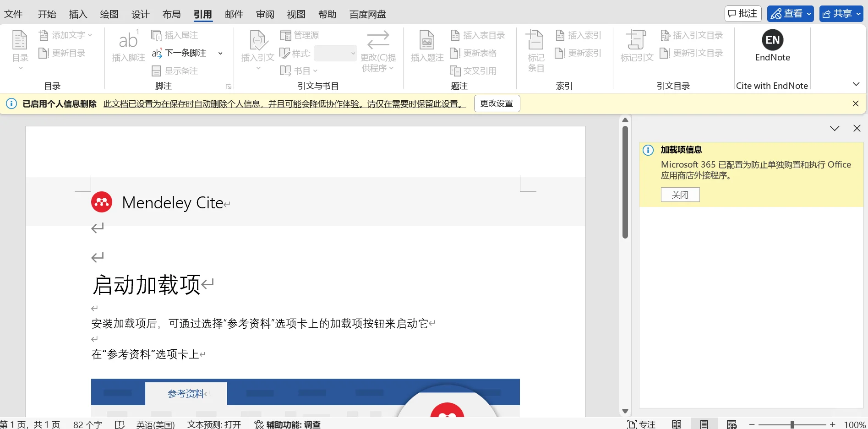
Task: Insert a footnote with 插入脚注
Action: click(128, 46)
